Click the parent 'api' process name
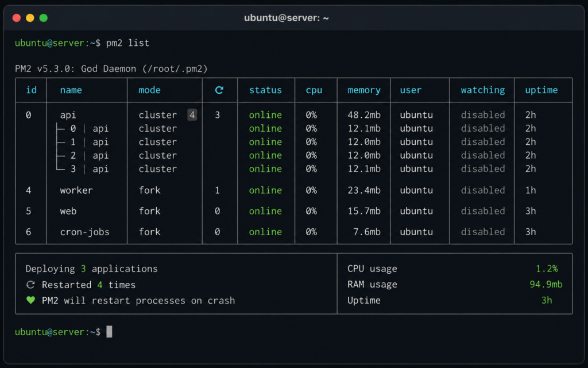The image size is (588, 368). 68,115
